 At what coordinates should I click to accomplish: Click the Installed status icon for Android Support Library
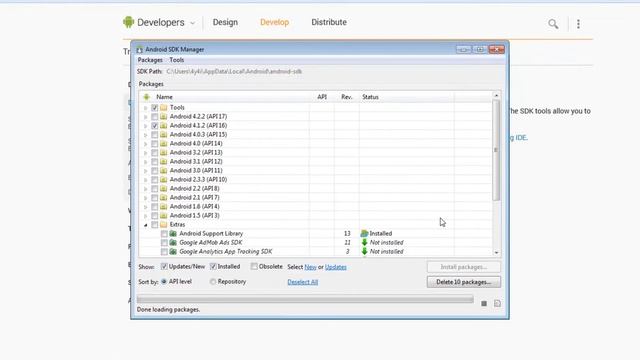click(x=364, y=233)
